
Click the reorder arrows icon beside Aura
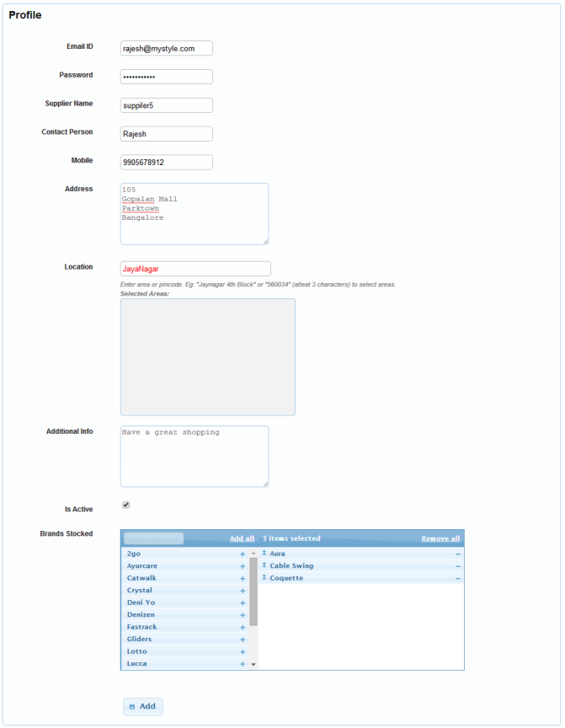tap(264, 553)
